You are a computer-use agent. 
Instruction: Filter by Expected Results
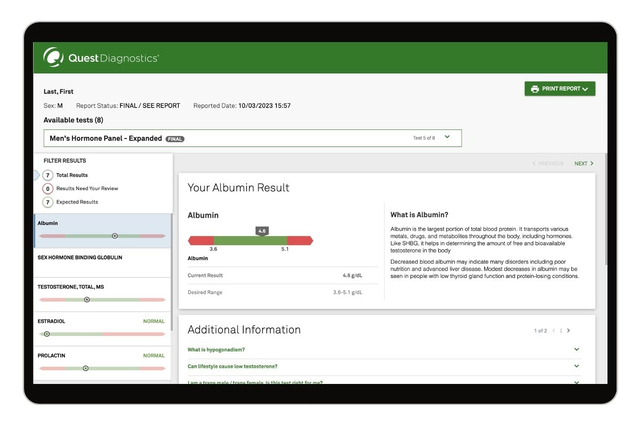(79, 202)
